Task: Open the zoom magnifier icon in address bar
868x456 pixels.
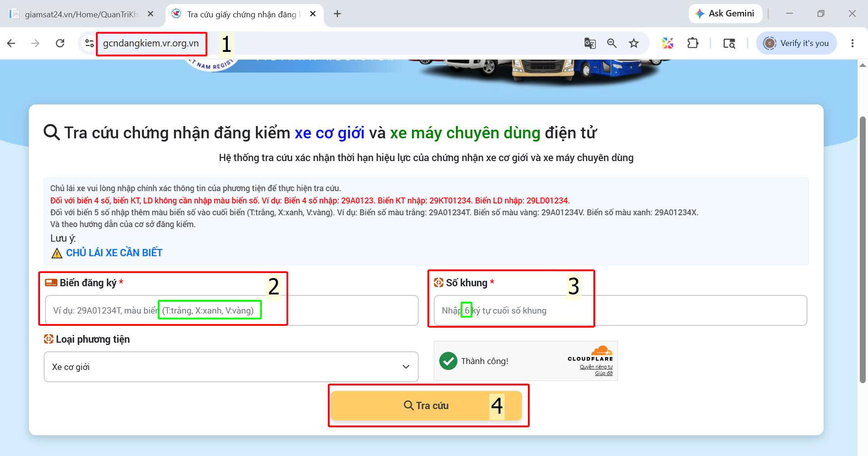Action: 612,43
